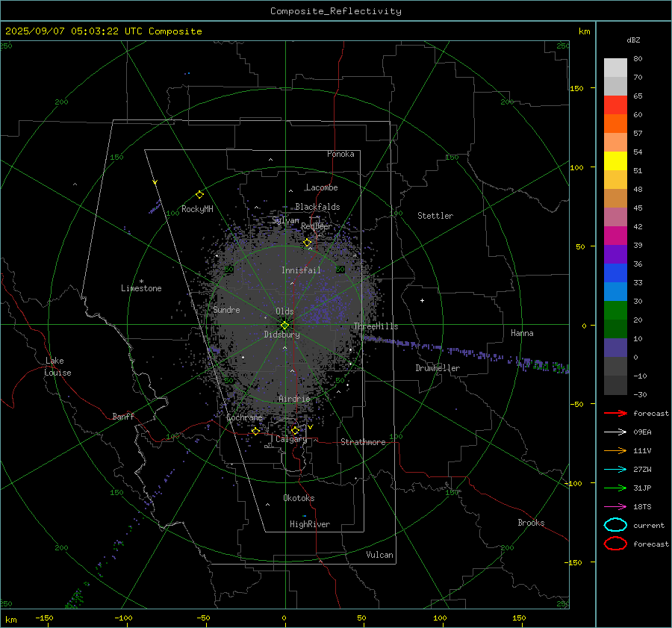Screen dimensions: 672x628
Task: Click the Olds label
Action: pos(284,311)
